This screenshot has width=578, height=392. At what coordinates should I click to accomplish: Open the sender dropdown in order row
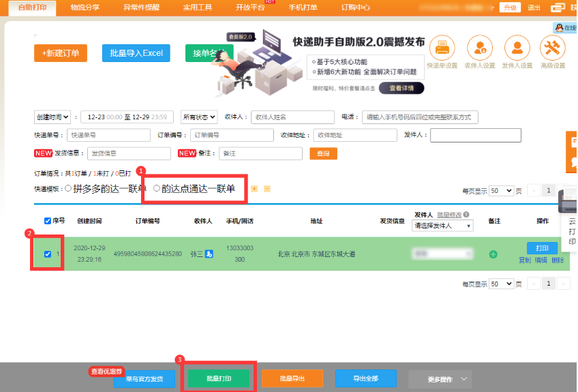pos(442,254)
